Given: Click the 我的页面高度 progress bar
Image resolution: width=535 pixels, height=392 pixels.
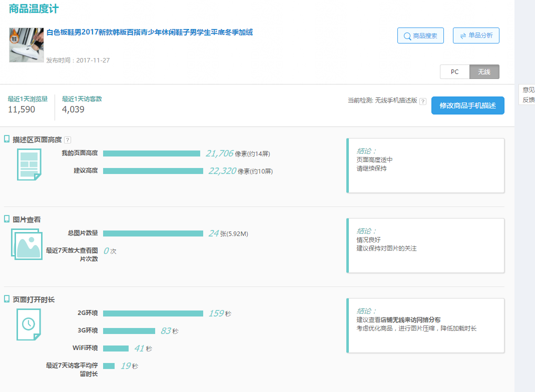Looking at the screenshot, I should click(x=151, y=153).
